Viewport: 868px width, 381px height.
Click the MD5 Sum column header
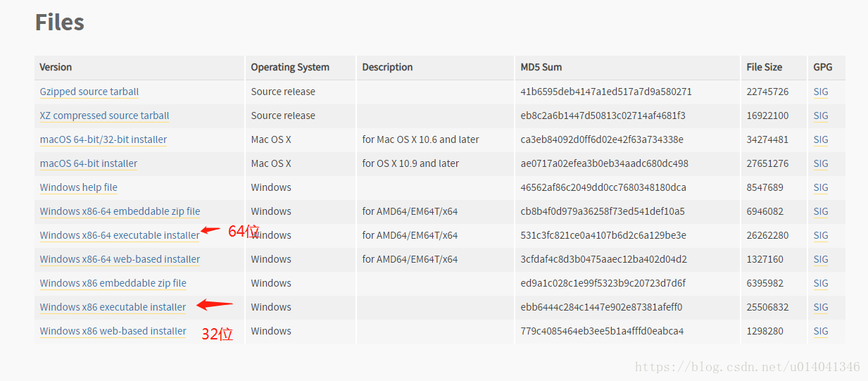(x=541, y=67)
